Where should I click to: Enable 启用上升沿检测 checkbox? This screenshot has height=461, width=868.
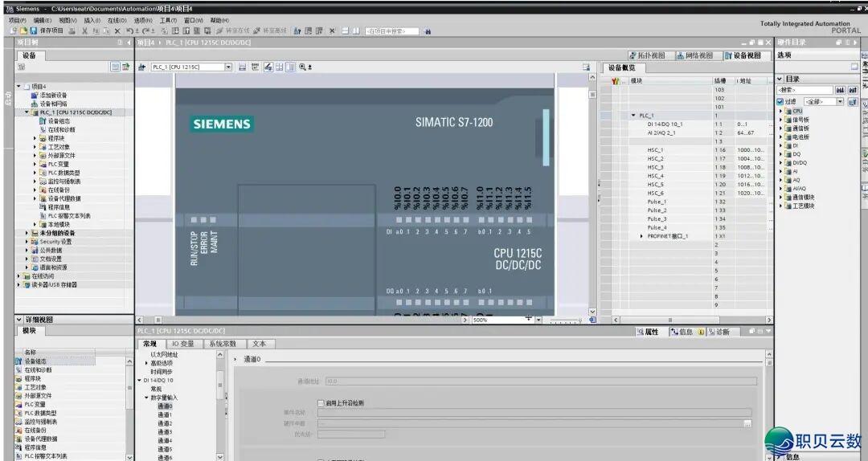pyautogui.click(x=321, y=403)
